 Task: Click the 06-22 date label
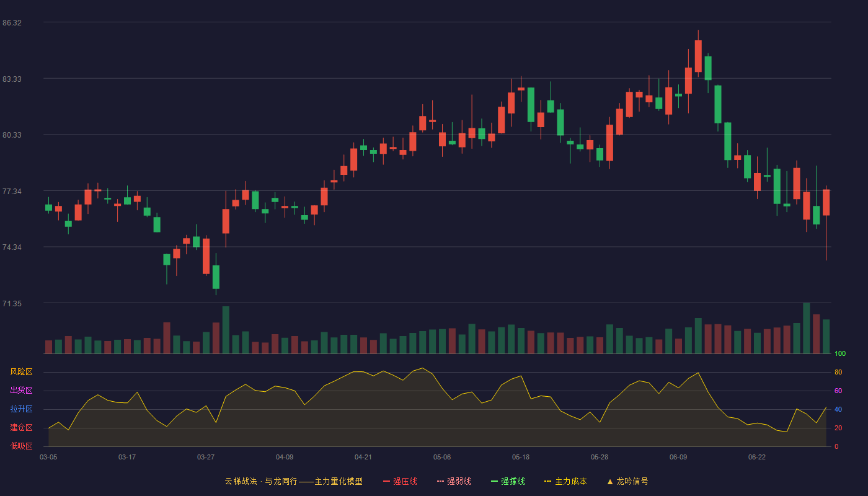tap(757, 457)
